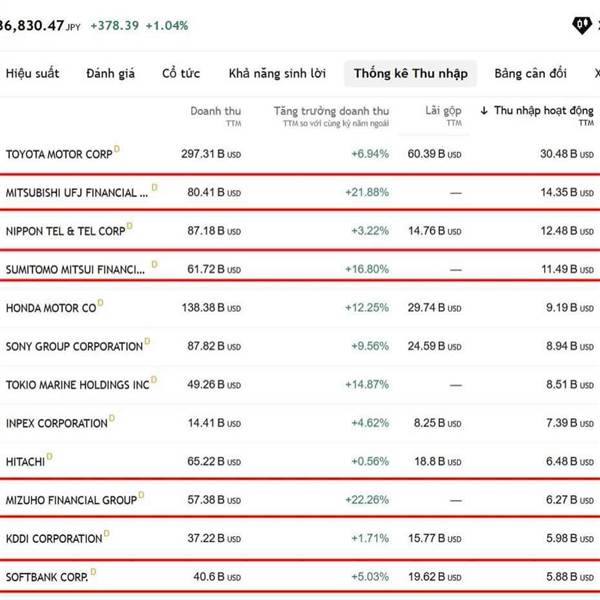
Task: Open MITSUBISHI UFJ FINANCIAL stock link
Action: [77, 192]
